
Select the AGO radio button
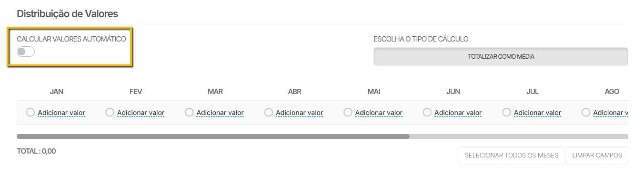click(586, 112)
